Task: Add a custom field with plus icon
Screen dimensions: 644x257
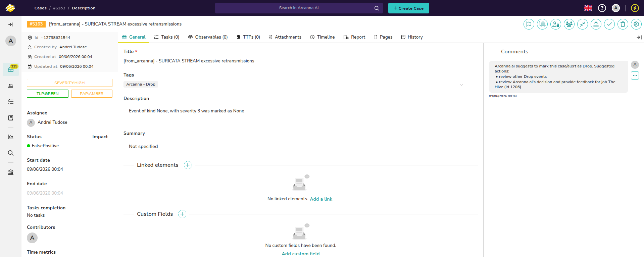Action: click(182, 214)
